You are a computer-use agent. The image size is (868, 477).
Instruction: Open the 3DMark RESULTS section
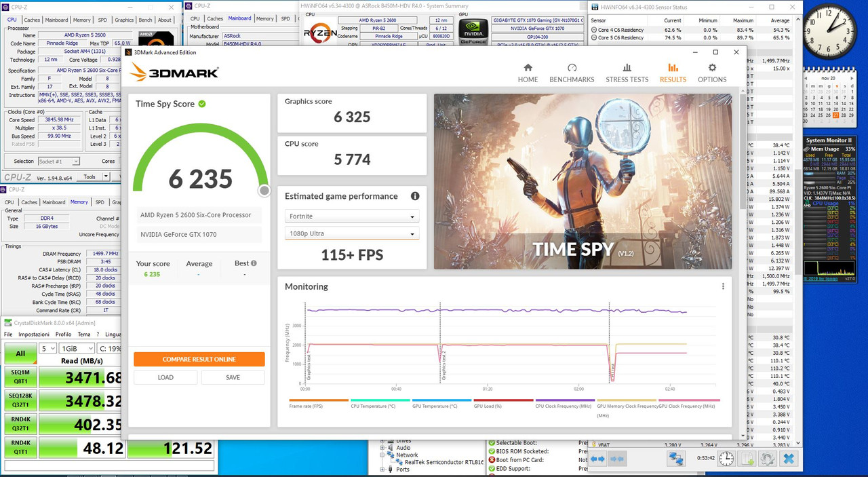point(673,73)
